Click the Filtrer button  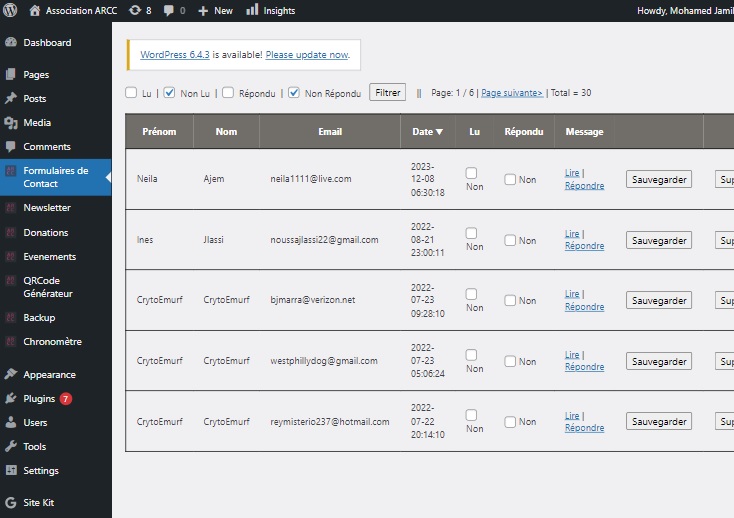pos(387,93)
